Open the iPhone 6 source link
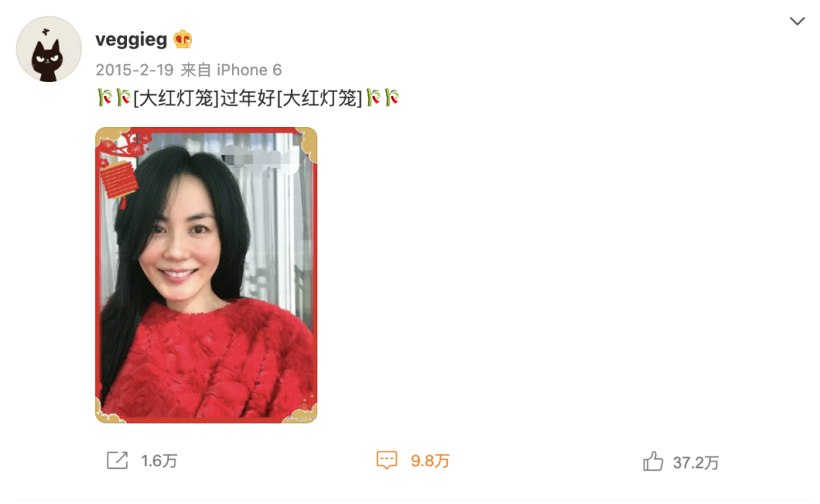Image resolution: width=820 pixels, height=504 pixels. [x=249, y=70]
